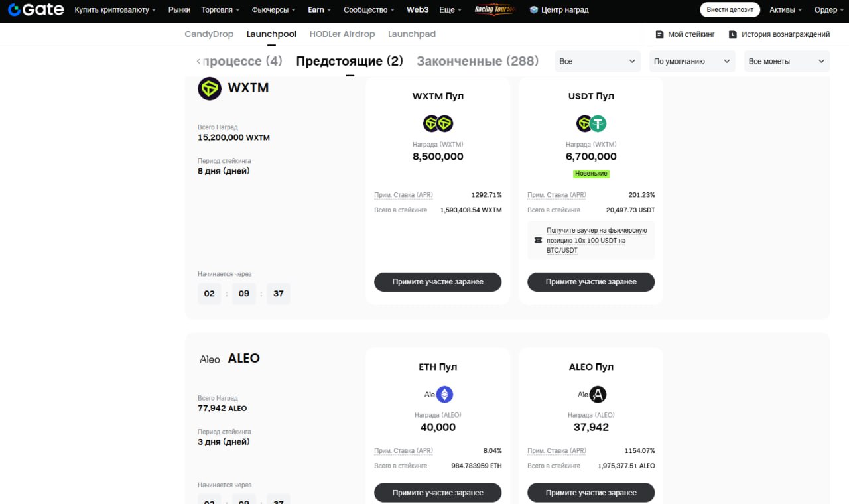Open the Рынки menu item
Viewport: 849px width, 504px height.
point(179,10)
